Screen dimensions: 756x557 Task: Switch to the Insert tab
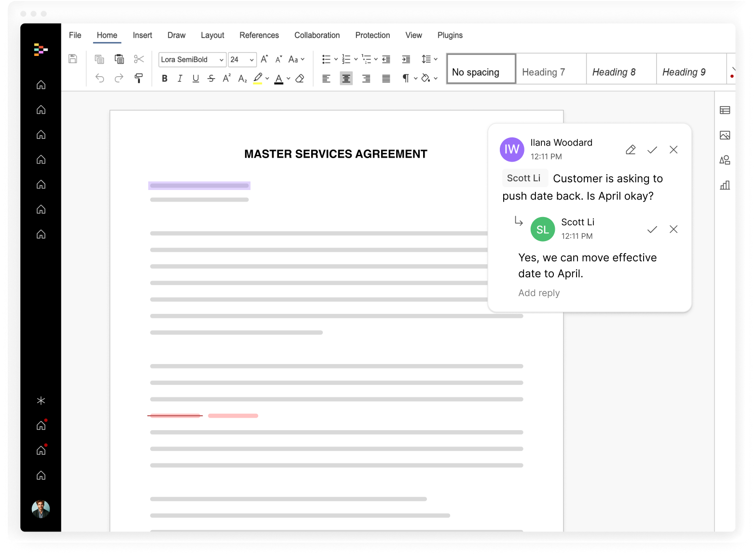point(142,35)
